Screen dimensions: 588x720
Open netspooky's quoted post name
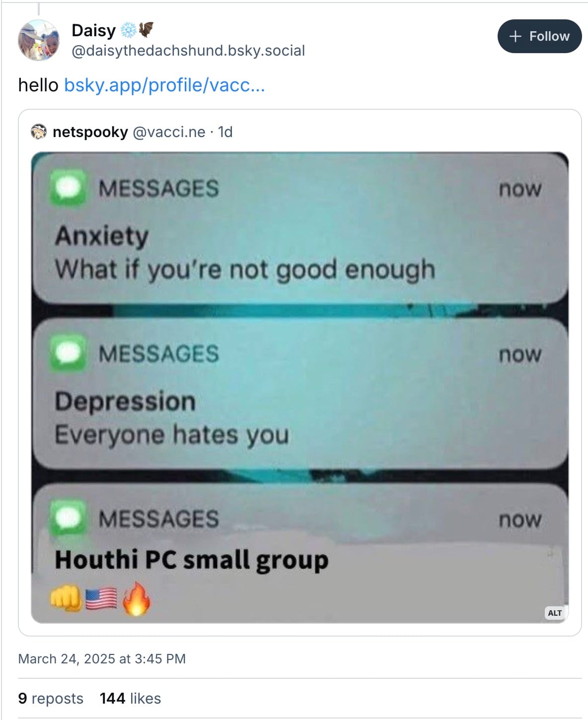[90, 132]
